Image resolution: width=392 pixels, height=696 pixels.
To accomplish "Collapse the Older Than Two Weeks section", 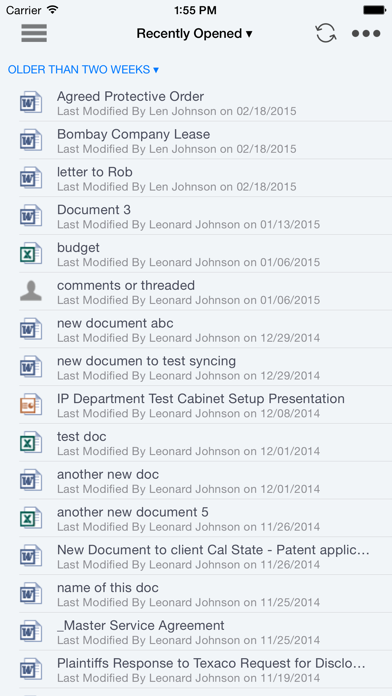I will [x=83, y=70].
